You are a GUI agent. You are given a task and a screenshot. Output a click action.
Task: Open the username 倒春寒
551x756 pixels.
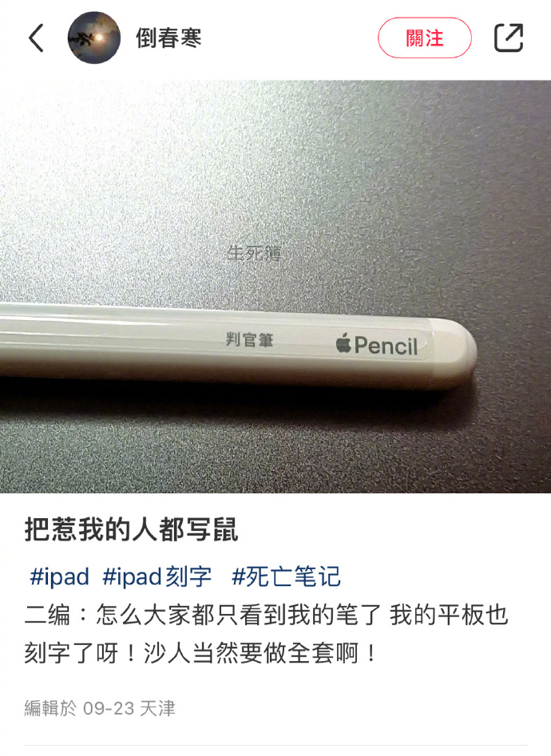[168, 38]
